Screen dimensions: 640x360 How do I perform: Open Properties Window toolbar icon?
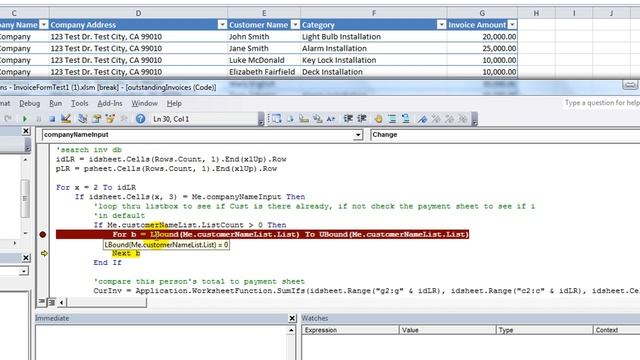(x=96, y=119)
